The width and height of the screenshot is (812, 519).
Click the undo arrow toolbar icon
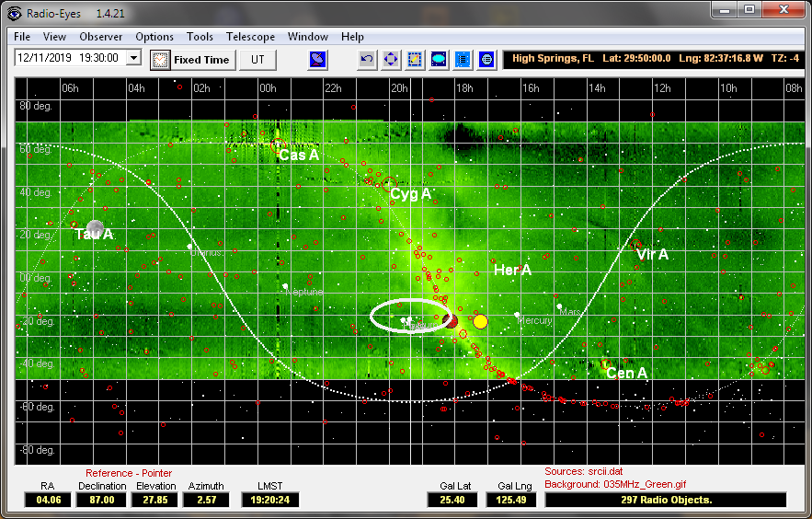367,59
